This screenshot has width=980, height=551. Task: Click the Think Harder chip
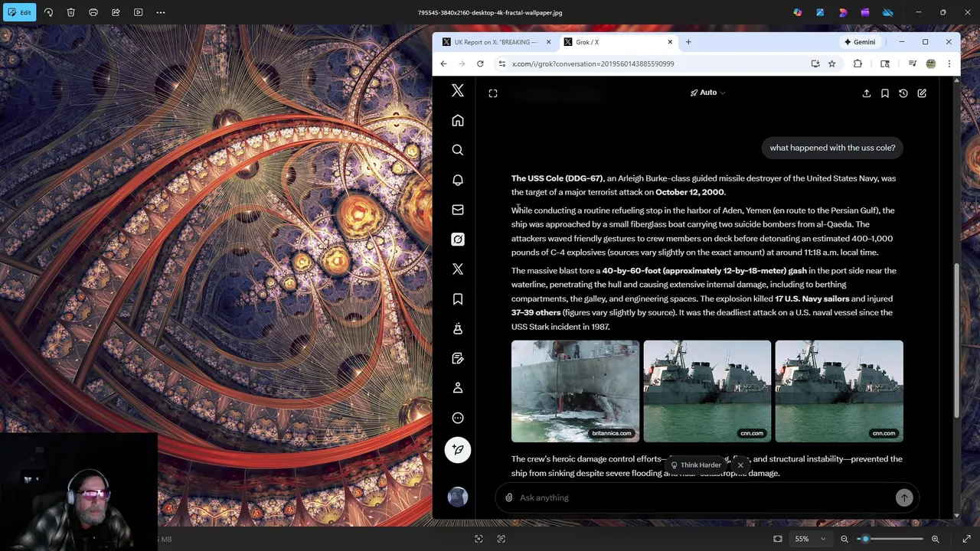point(695,465)
